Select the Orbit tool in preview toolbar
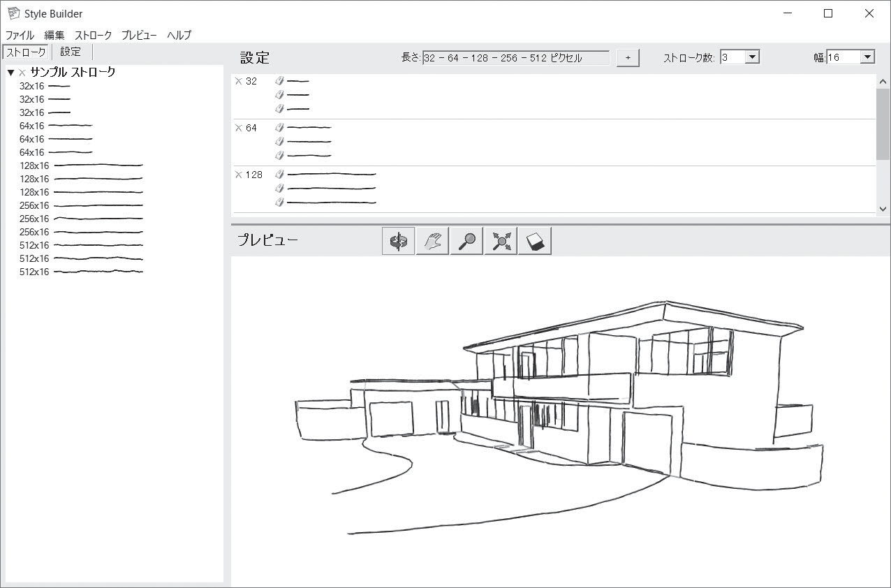Image resolution: width=891 pixels, height=588 pixels. click(398, 242)
